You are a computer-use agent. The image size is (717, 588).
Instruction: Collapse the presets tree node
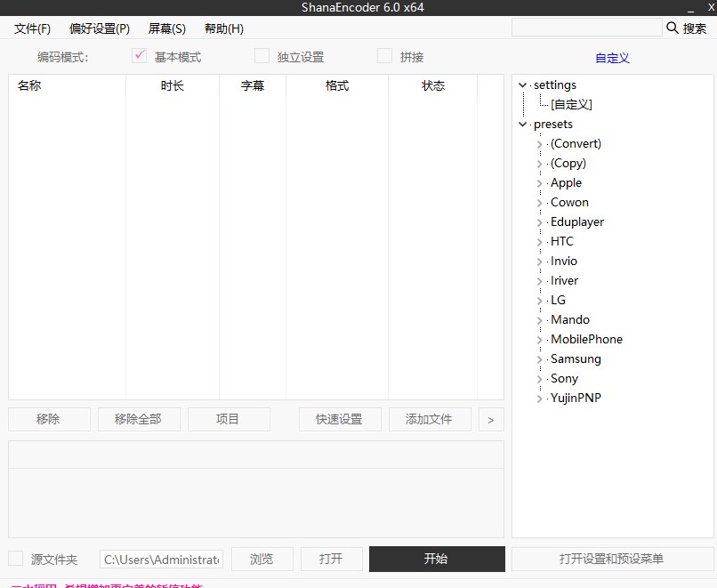pyautogui.click(x=522, y=124)
